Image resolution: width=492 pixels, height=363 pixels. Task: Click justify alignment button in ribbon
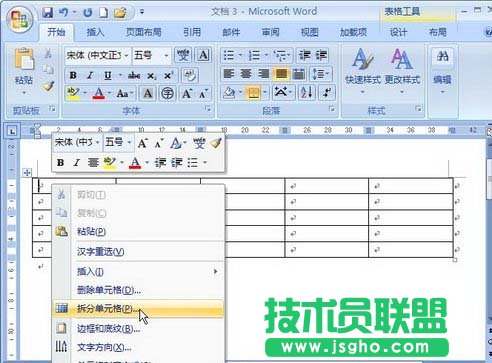pos(281,74)
